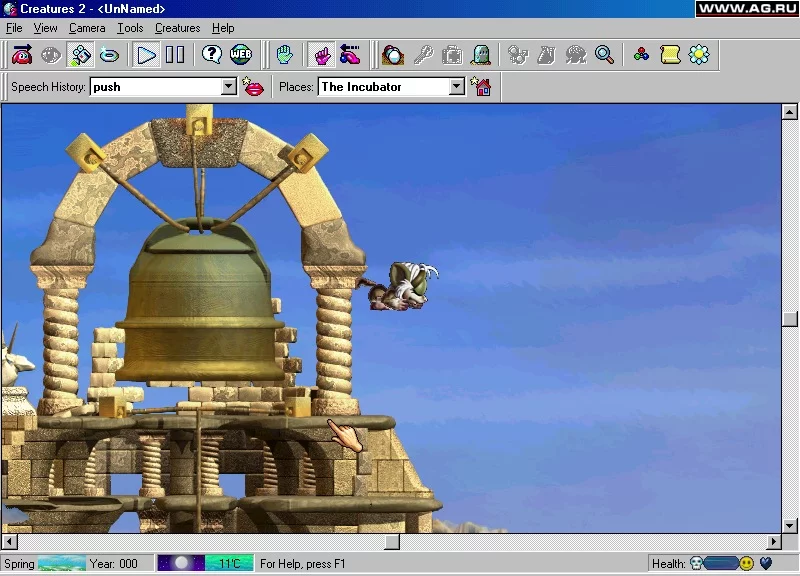Image resolution: width=800 pixels, height=576 pixels.
Task: Expand the Speech History dropdown arrow
Action: click(229, 87)
